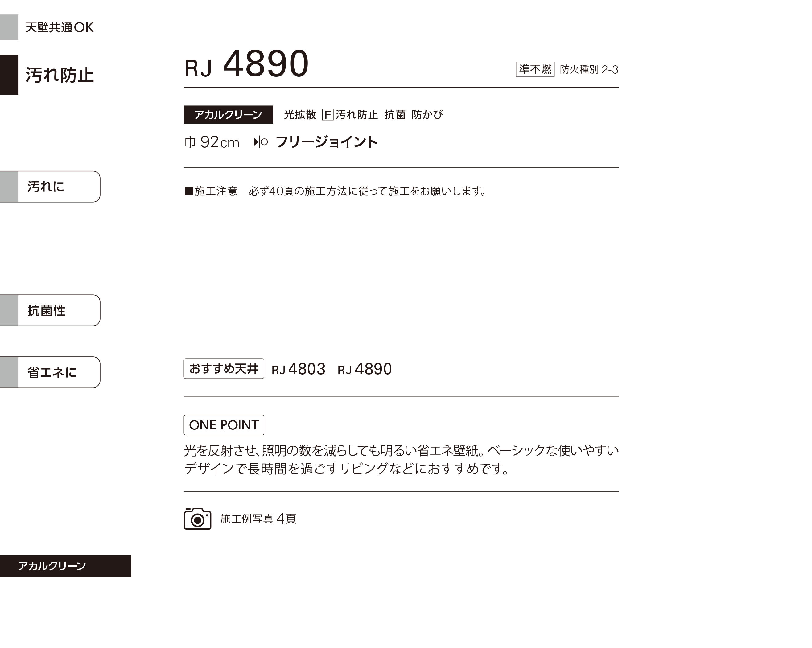Click the 巾 92cm width label

(212, 142)
